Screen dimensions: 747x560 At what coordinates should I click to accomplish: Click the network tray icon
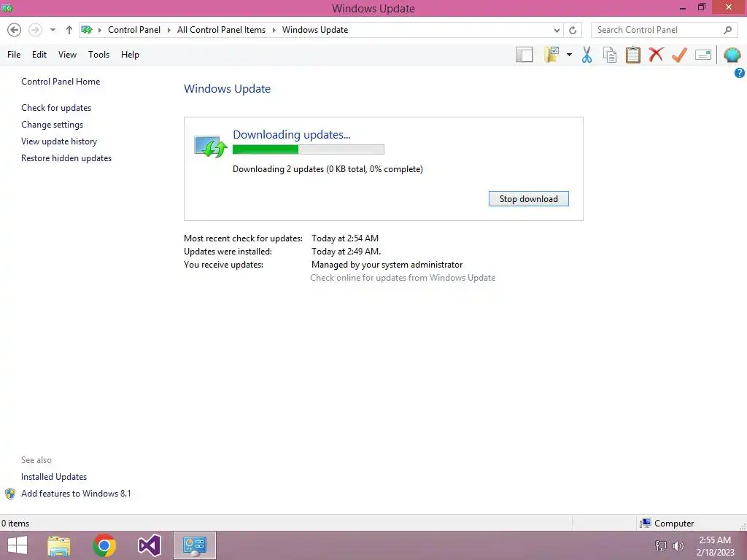coord(661,545)
